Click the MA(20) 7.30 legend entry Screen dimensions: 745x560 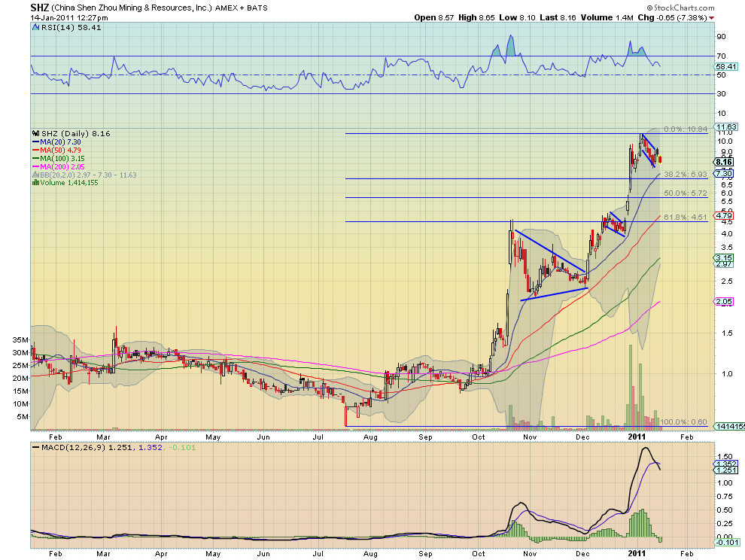[x=60, y=142]
